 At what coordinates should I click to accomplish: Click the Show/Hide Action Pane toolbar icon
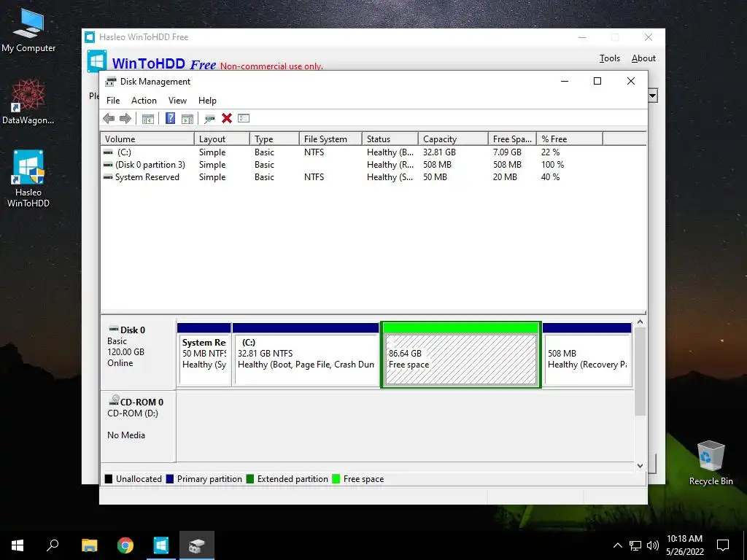click(x=187, y=119)
